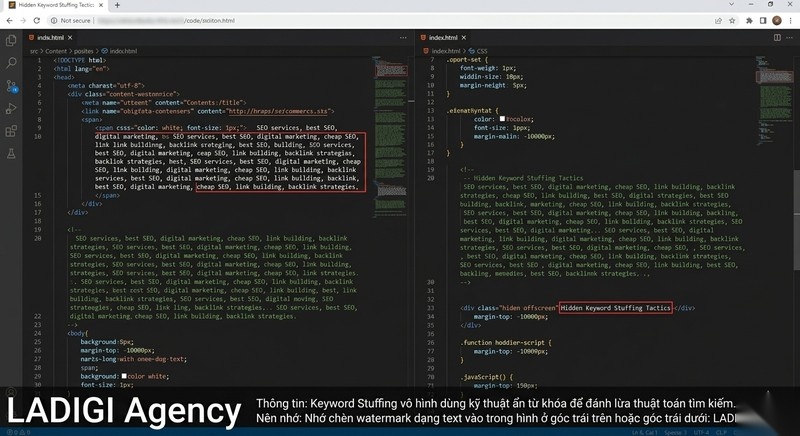Select the Hidden Keyword Stuffing browser tab
This screenshot has width=800, height=436.
pyautogui.click(x=56, y=5)
